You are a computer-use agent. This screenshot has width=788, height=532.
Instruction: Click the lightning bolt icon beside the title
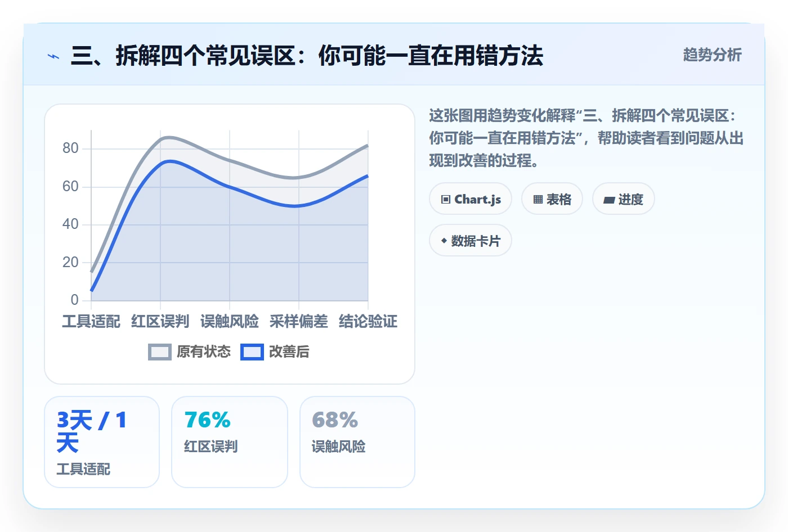[53, 56]
